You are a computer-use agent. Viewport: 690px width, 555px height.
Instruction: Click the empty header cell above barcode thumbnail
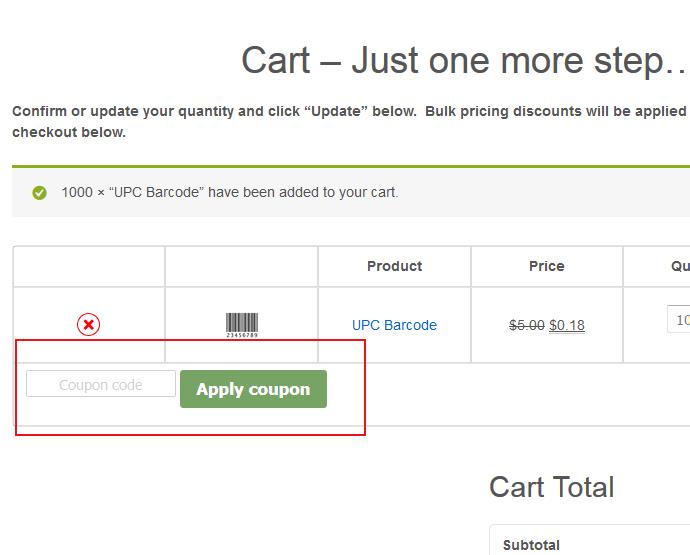[x=241, y=266]
